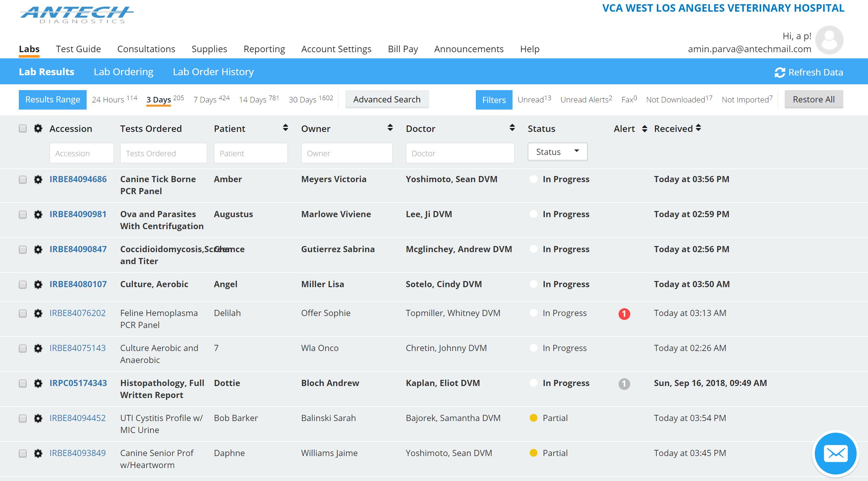Viewport: 868px width, 481px height.
Task: Open the table header gear settings
Action: point(38,129)
